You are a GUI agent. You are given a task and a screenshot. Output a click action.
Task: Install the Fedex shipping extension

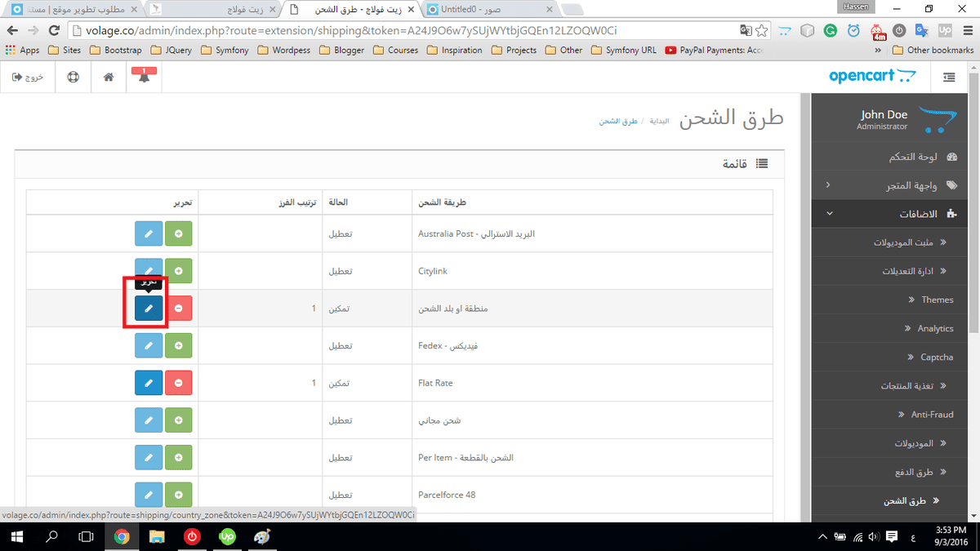[x=178, y=345]
